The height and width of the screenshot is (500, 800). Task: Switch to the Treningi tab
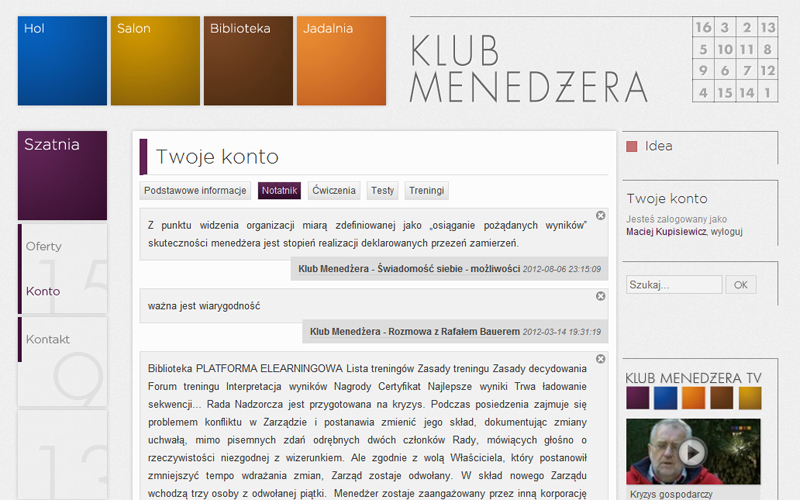[x=427, y=190]
